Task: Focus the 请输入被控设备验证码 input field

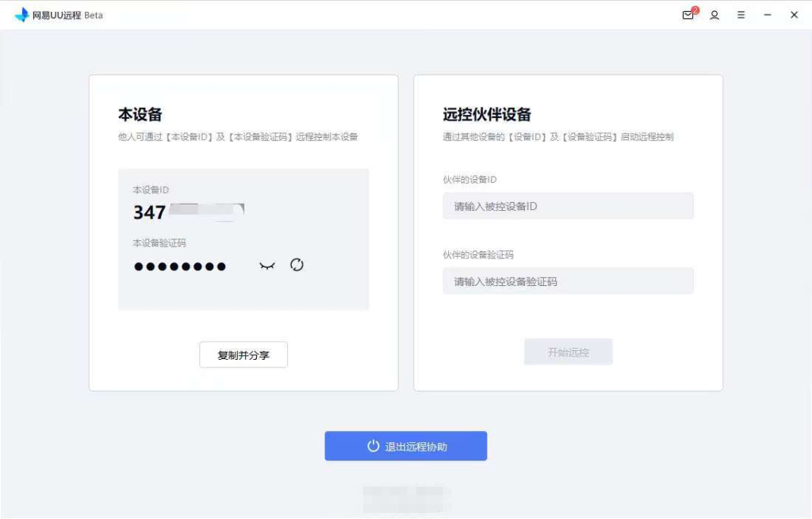Action: 568,281
